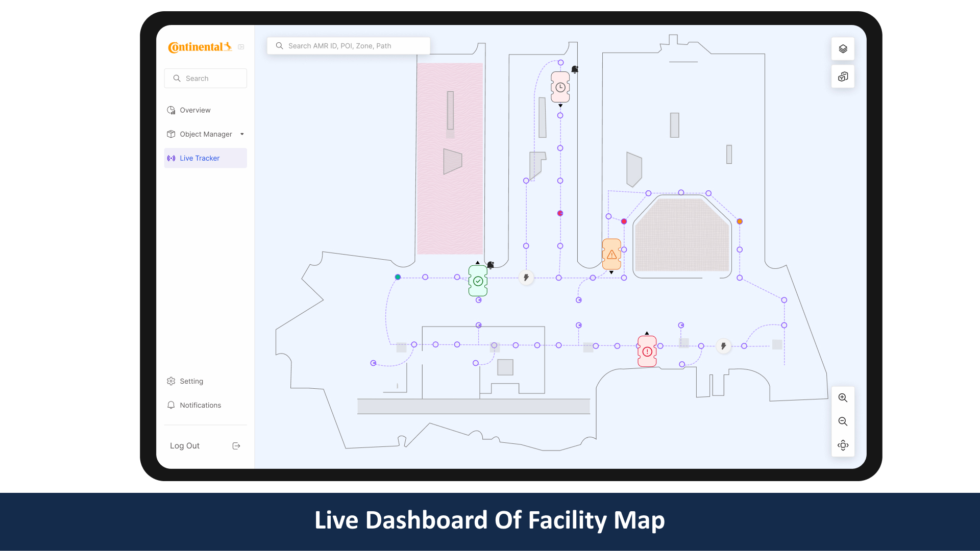Click the layers icon button

click(843, 49)
